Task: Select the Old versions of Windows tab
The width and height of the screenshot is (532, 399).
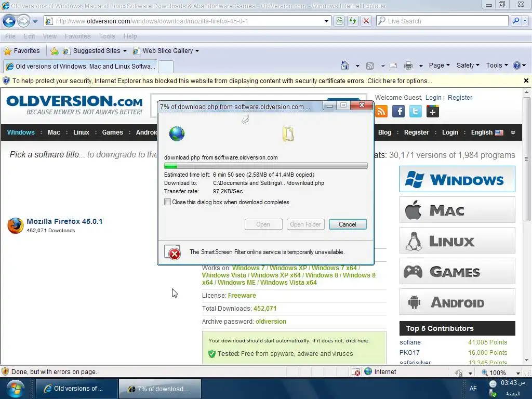Action: (x=81, y=66)
